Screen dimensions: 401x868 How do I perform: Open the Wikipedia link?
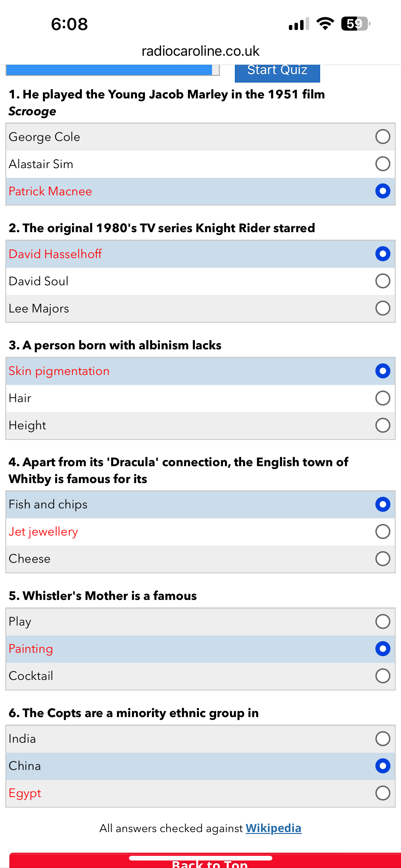tap(273, 828)
